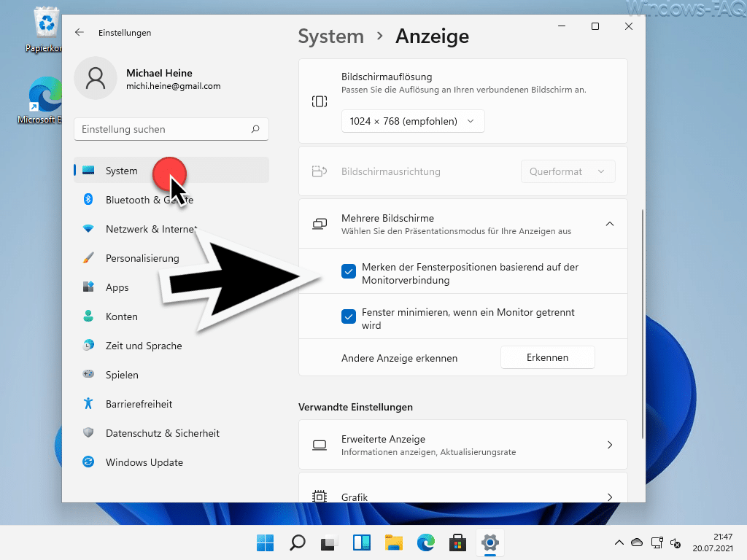Image resolution: width=747 pixels, height=560 pixels.
Task: Launch Microsoft Edge from the taskbar
Action: [426, 542]
